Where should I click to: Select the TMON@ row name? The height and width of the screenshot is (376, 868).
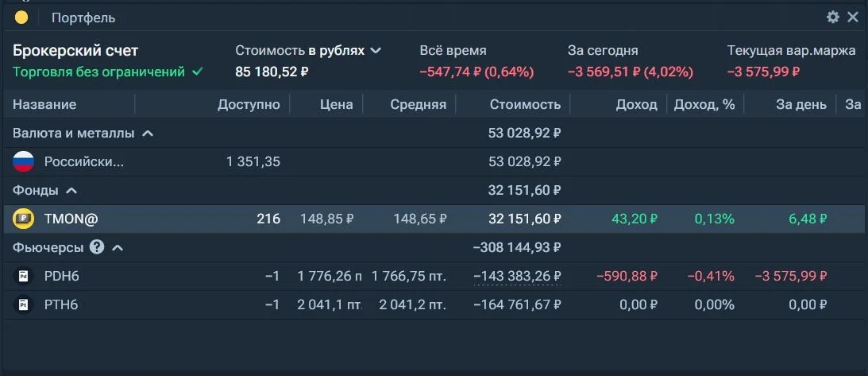coord(71,219)
